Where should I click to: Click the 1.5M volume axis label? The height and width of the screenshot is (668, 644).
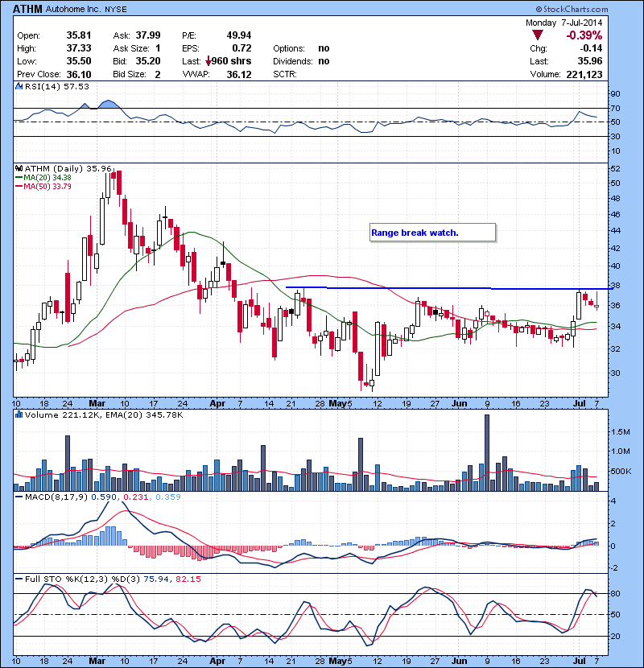[x=620, y=432]
